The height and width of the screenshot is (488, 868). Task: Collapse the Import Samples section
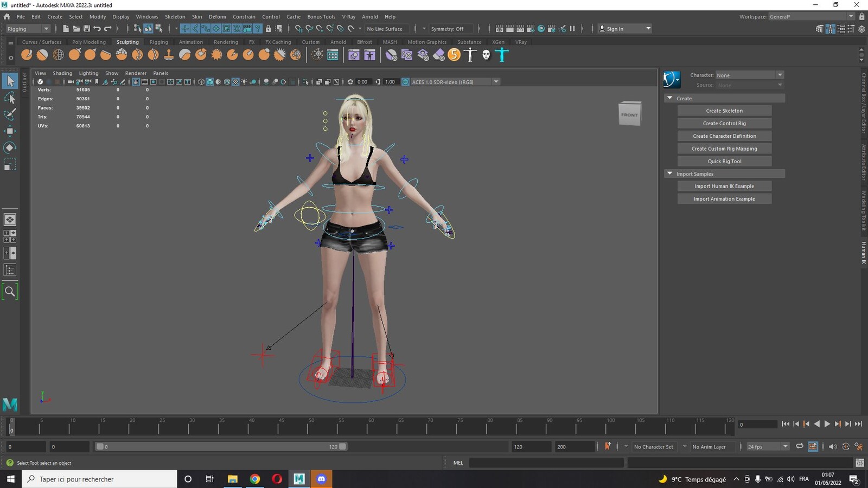[670, 174]
